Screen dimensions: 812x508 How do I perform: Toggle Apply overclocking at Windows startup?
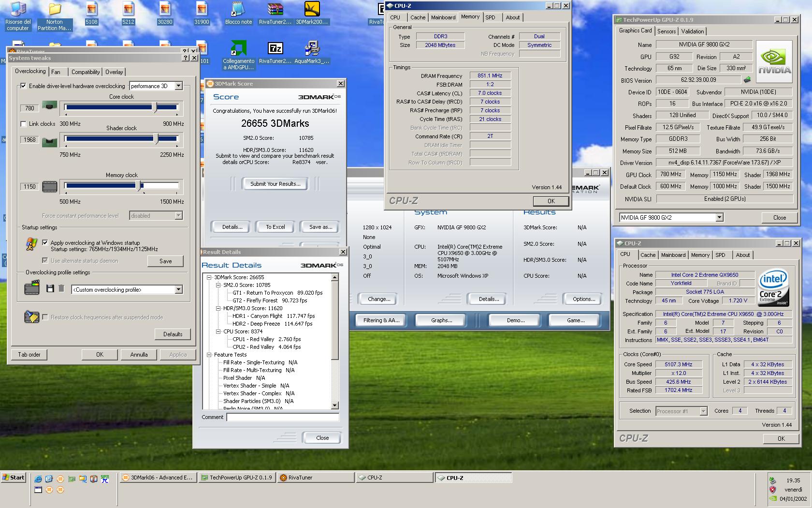tap(45, 243)
